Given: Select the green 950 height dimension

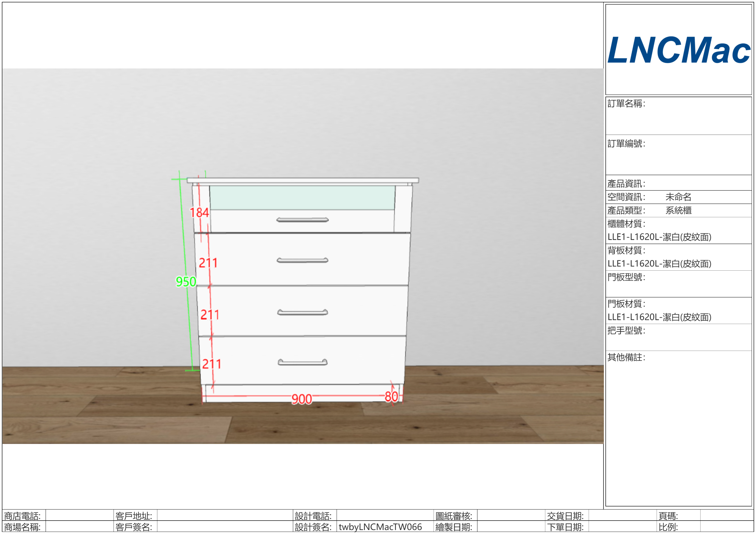Looking at the screenshot, I should (186, 282).
